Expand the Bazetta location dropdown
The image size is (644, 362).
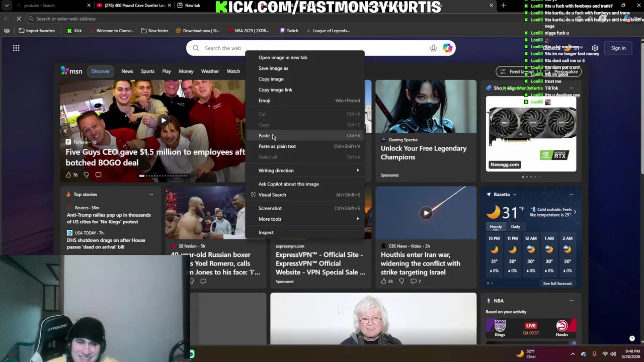[x=514, y=195]
